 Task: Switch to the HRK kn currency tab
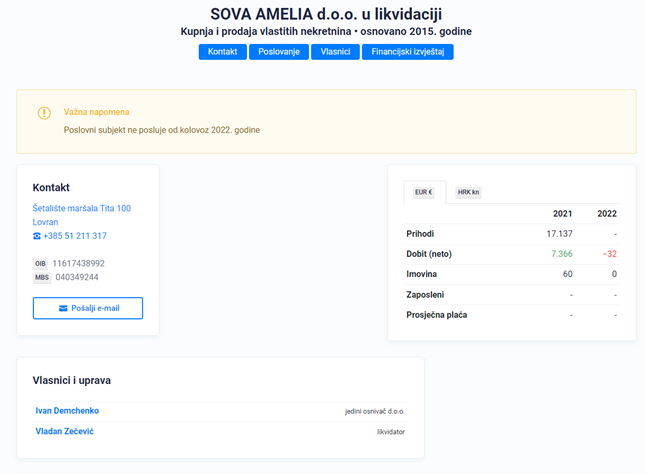(468, 192)
